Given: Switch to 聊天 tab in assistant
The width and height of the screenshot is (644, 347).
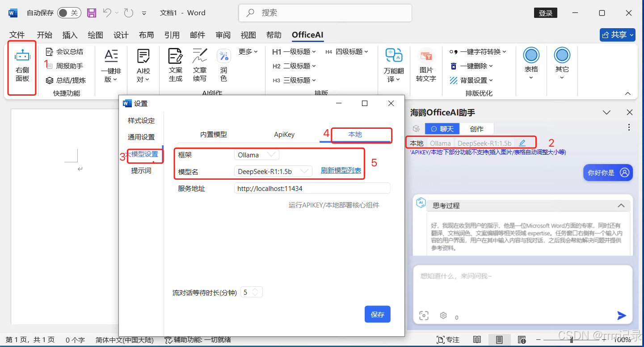Looking at the screenshot, I should point(442,129).
